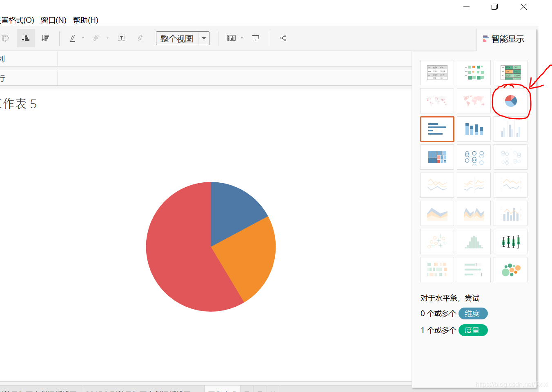This screenshot has height=392, width=552.
Task: Pick the side-by-side circles chart type
Action: click(x=510, y=157)
